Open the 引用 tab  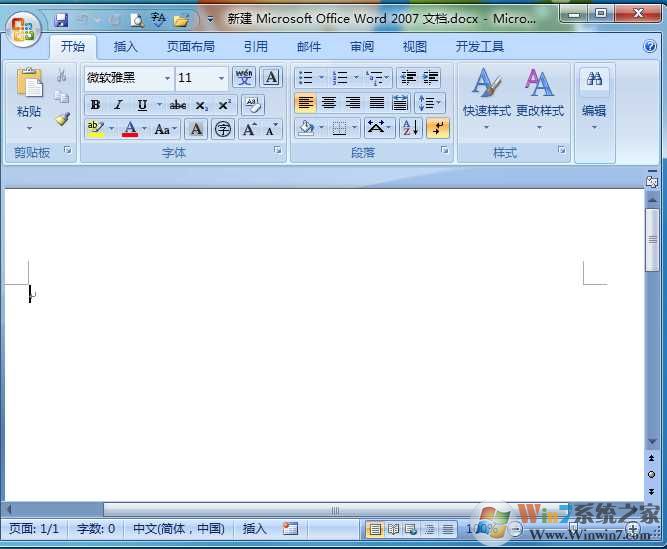point(256,47)
